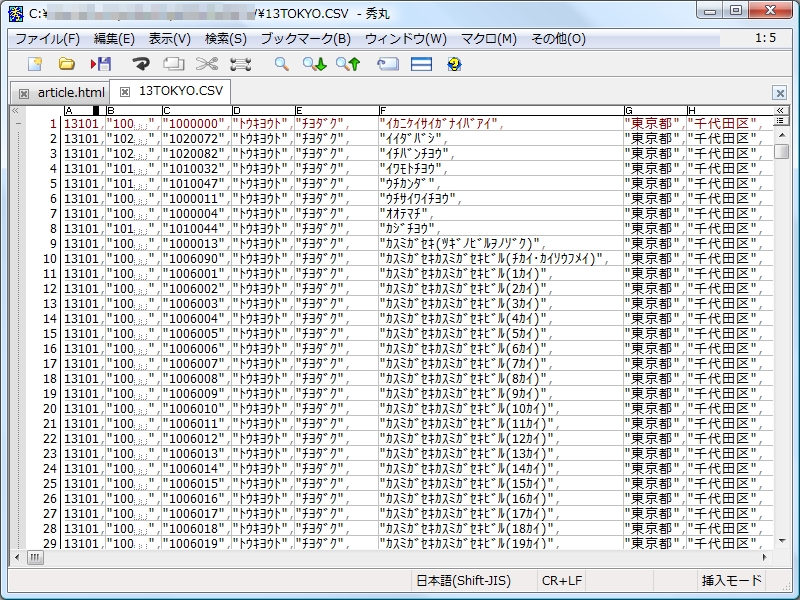
Task: Find next with the down-arrow search icon
Action: coord(312,63)
